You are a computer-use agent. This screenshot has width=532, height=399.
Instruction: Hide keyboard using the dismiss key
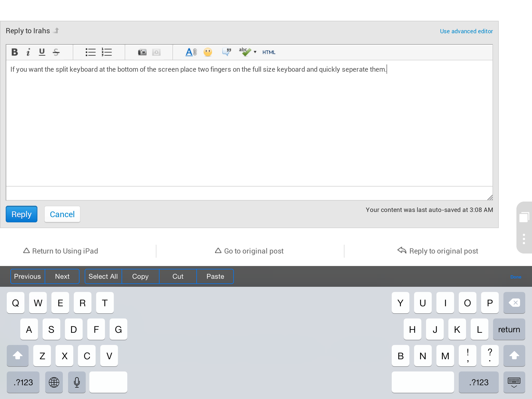point(514,382)
